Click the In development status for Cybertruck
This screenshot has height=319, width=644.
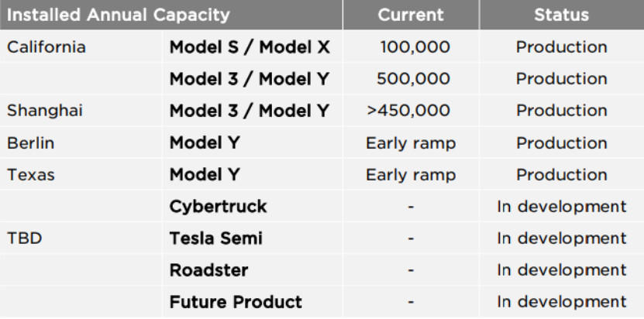pyautogui.click(x=562, y=207)
